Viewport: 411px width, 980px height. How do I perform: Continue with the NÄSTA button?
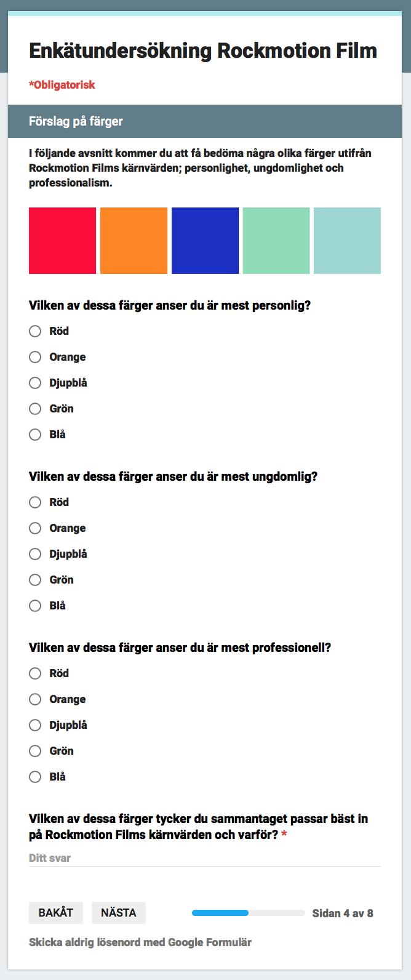click(x=119, y=913)
